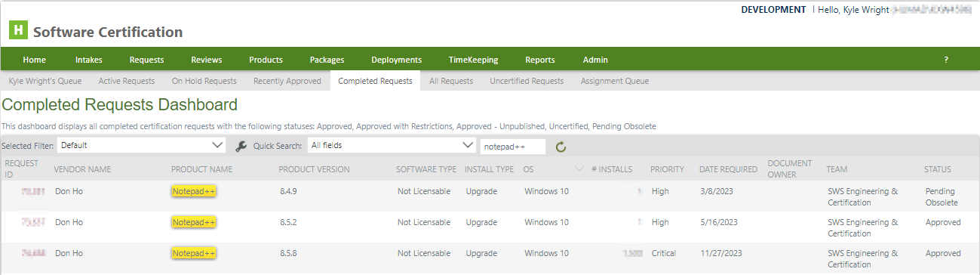Click the 5/16/2023 date required cell
Screen dimensions: 980x275
coord(718,222)
